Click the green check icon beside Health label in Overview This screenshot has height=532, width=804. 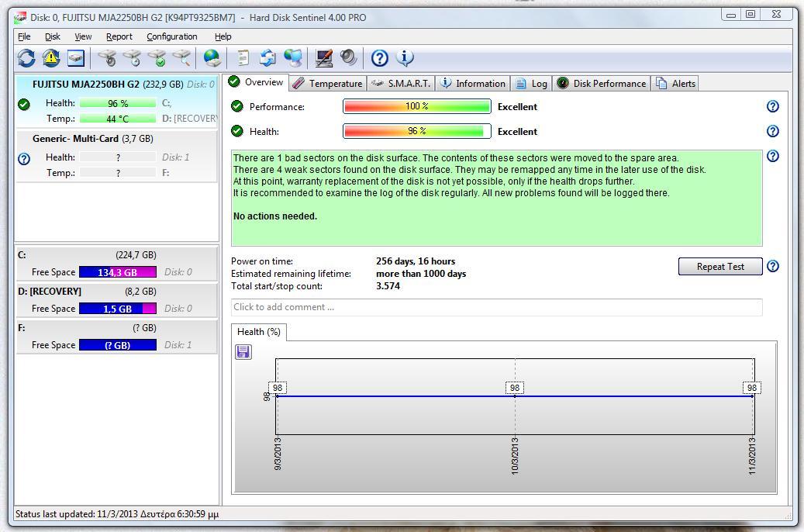tap(237, 131)
